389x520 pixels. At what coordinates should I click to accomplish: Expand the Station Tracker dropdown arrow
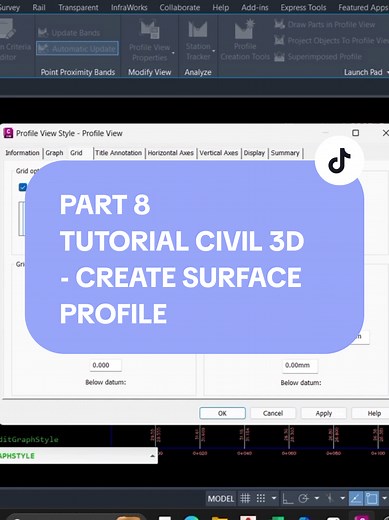213,51
